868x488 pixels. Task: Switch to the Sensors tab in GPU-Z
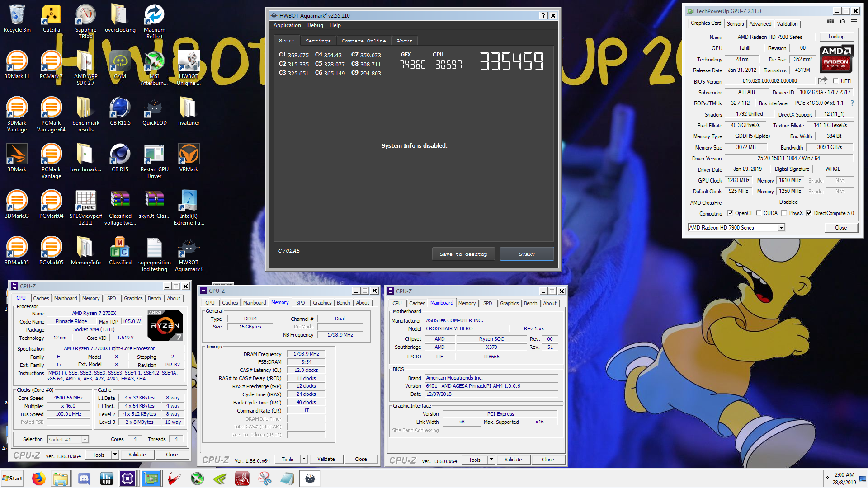(x=735, y=24)
